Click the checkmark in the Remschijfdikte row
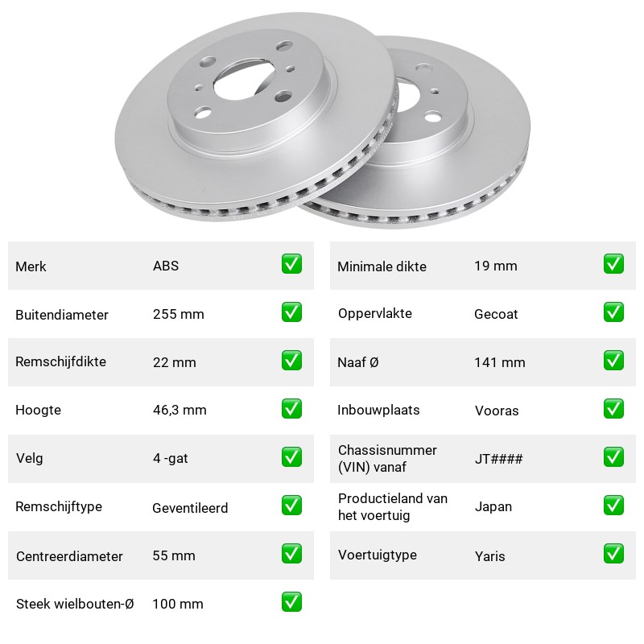 coord(291,360)
